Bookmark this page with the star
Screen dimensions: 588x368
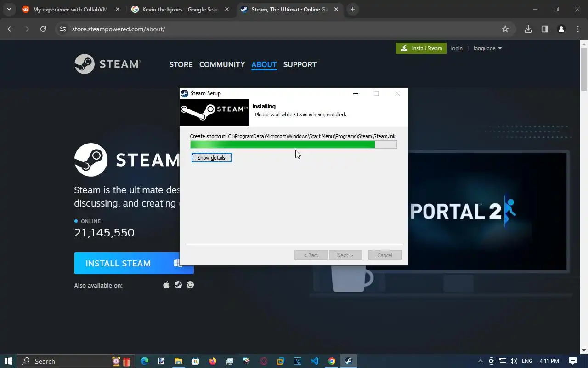[505, 29]
